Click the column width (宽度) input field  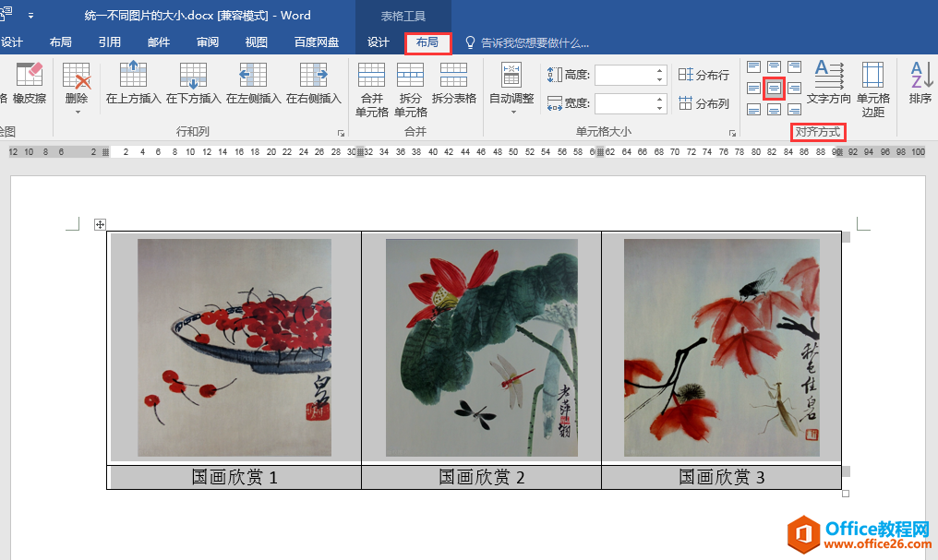[x=626, y=103]
